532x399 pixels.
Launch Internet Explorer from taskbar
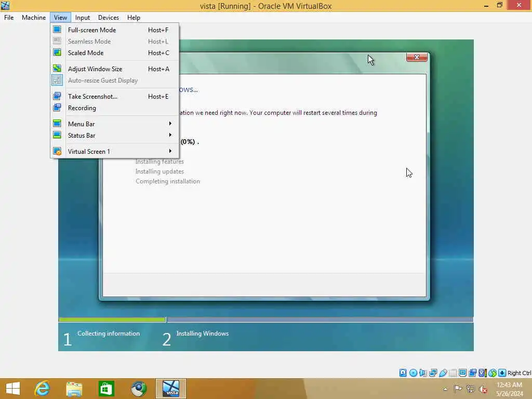43,389
